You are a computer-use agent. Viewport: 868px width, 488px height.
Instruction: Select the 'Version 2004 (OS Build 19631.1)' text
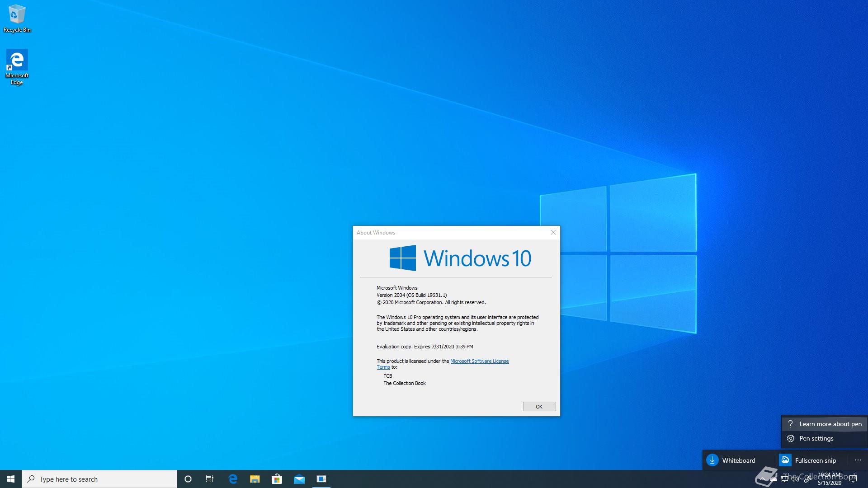[411, 295]
